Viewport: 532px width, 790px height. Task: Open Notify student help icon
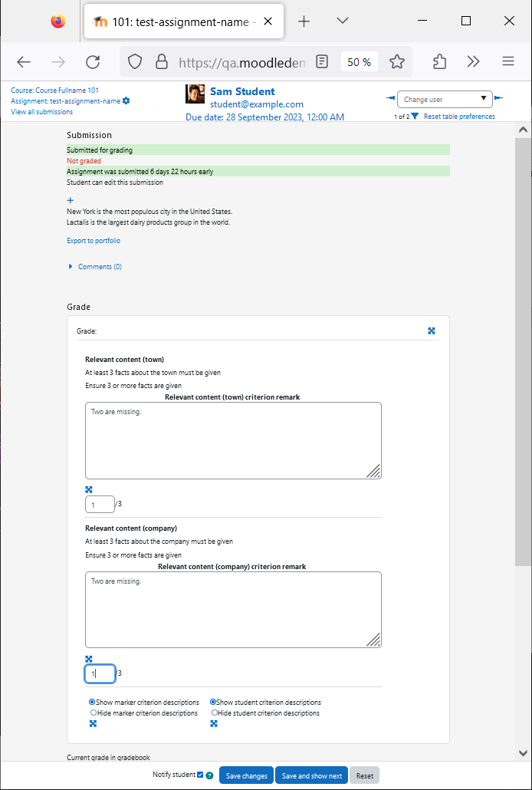pos(209,775)
